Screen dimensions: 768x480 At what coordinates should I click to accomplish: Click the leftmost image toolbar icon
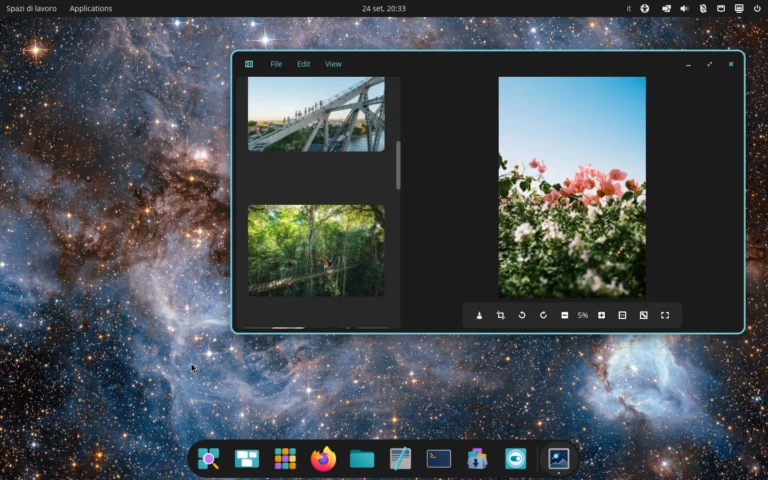tap(480, 315)
